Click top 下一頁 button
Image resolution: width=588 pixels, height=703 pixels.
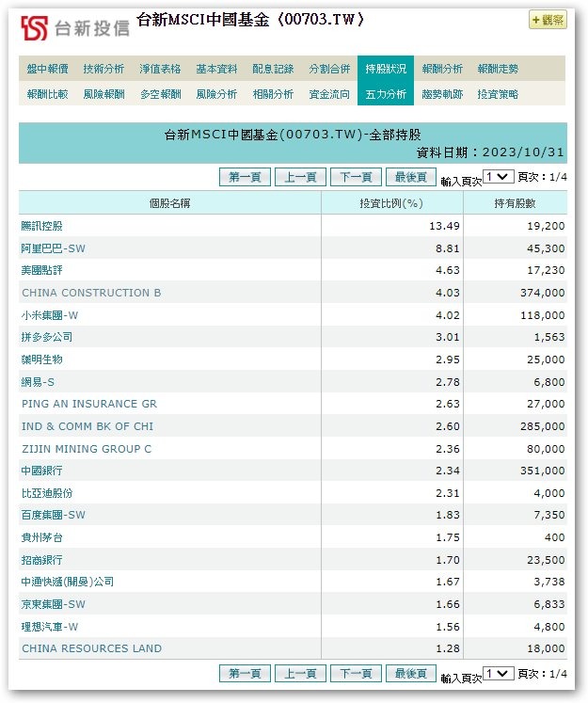(356, 177)
